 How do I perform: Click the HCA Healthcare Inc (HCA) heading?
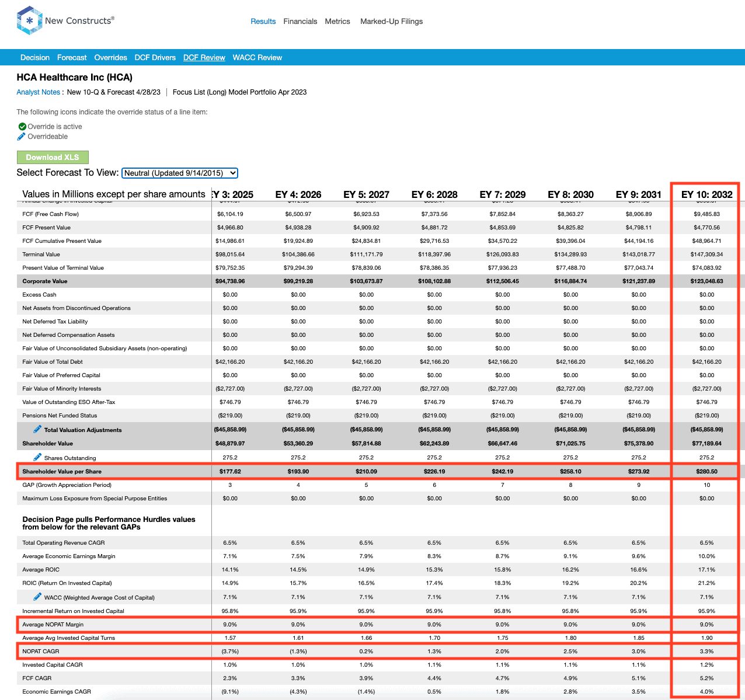tap(75, 77)
